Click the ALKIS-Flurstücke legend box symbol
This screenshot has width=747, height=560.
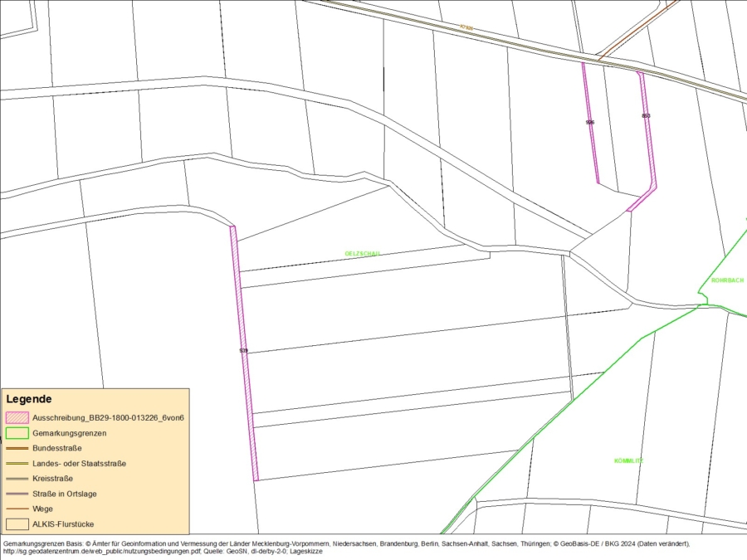point(17,524)
